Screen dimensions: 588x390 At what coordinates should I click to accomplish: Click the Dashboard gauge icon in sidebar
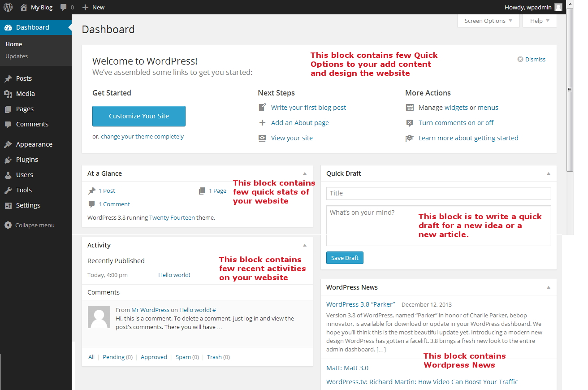8,27
